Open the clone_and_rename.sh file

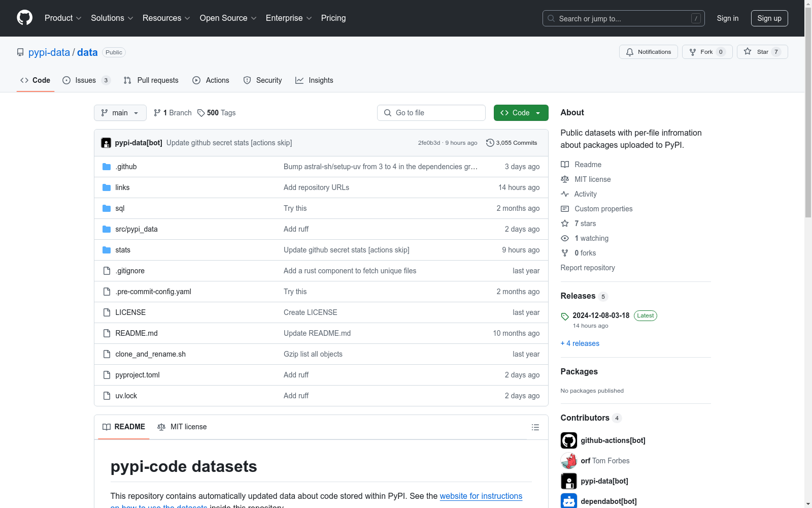point(150,354)
